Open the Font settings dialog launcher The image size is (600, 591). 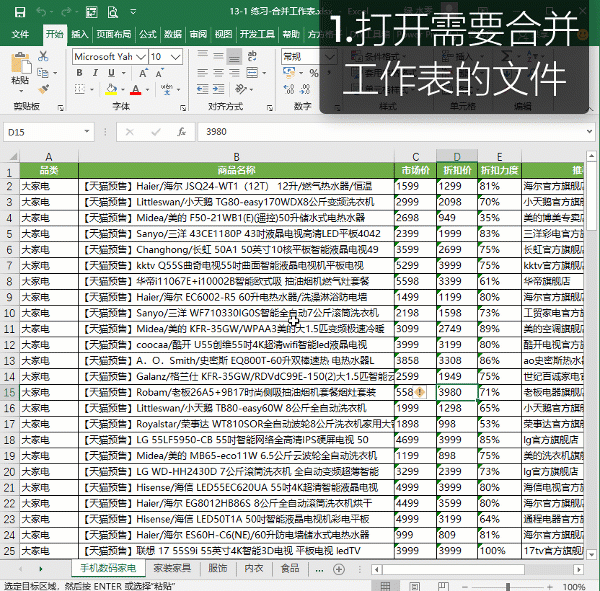click(183, 108)
